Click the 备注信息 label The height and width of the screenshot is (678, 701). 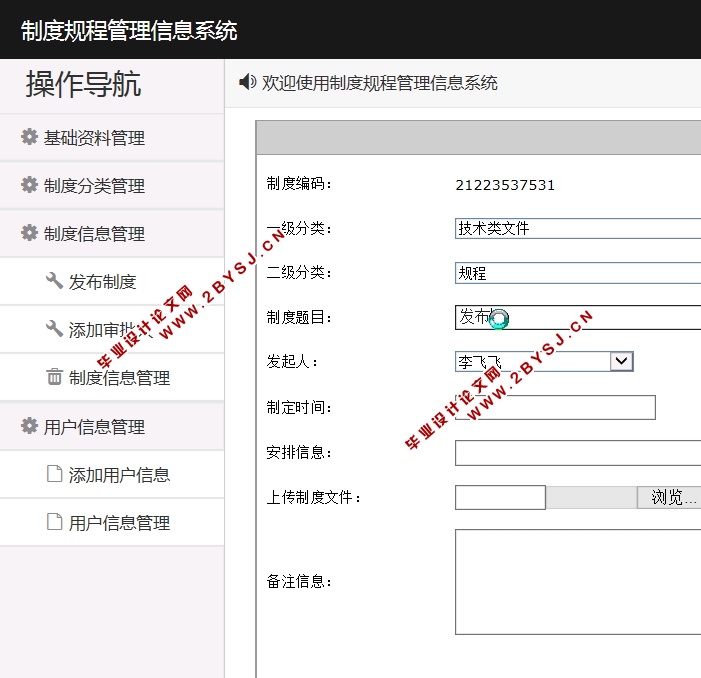[299, 581]
